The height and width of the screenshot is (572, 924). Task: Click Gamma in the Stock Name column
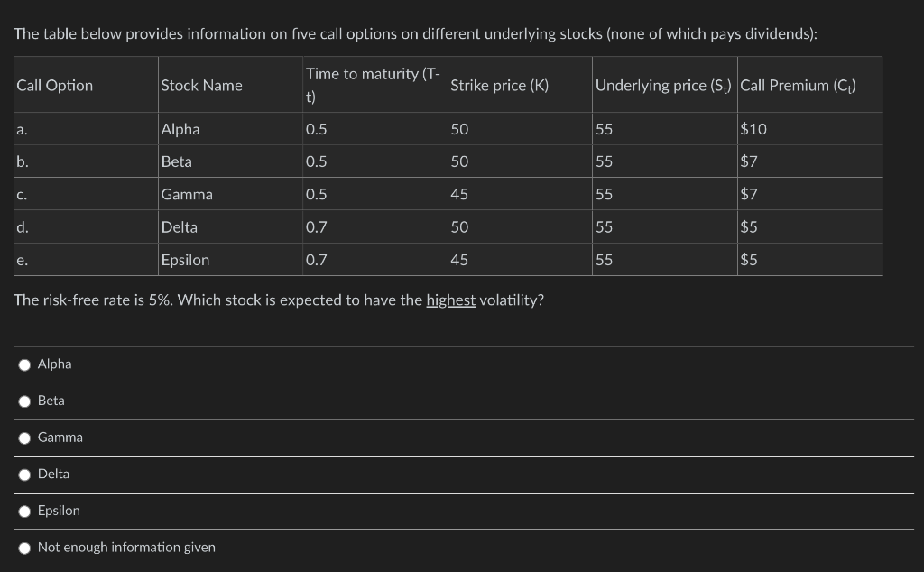187,194
